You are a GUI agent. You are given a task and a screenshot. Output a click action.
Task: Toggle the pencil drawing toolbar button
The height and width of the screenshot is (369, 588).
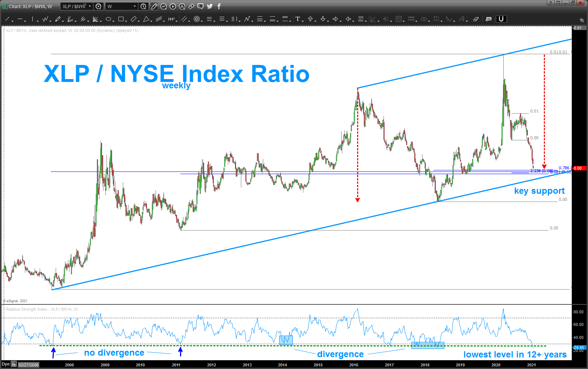[x=154, y=6]
